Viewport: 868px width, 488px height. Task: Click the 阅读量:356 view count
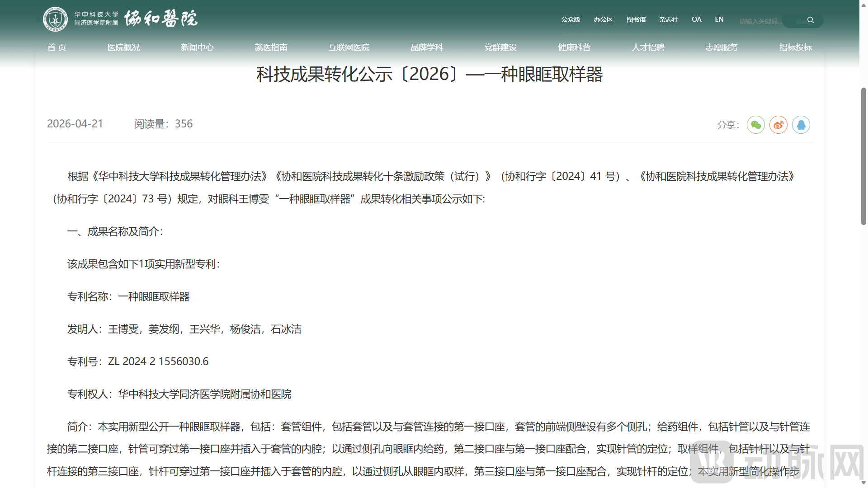(x=163, y=124)
